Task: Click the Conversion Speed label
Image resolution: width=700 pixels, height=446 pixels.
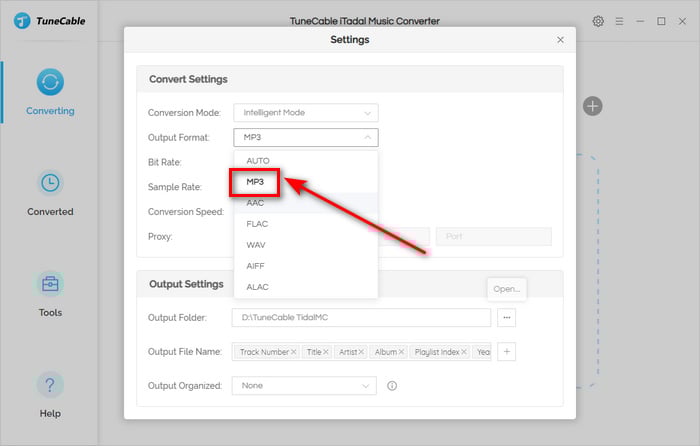Action: (x=186, y=212)
